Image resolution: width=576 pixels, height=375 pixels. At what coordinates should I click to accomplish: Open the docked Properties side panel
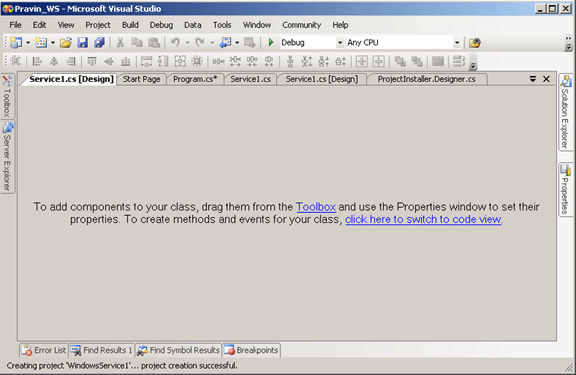[565, 190]
